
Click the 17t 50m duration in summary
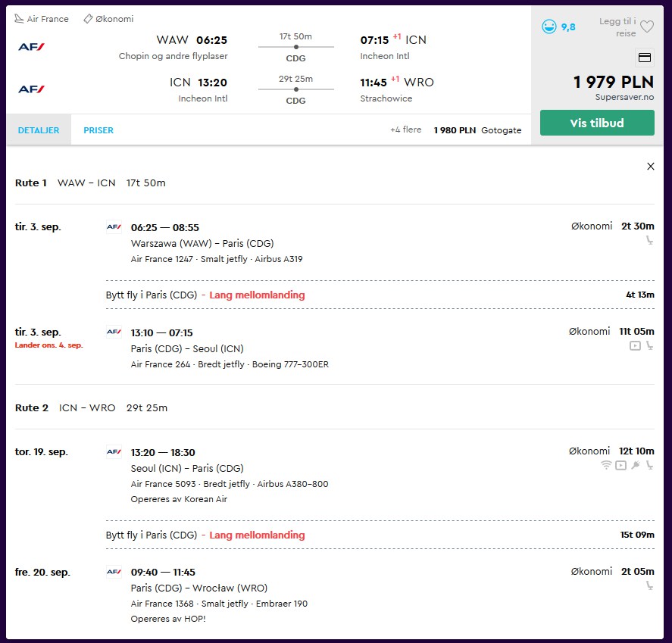click(295, 36)
